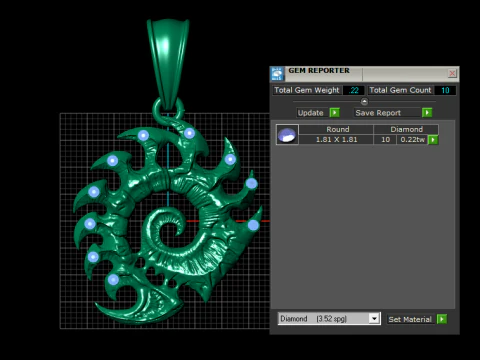
Task: Click the green arrow next to Set Material
Action: tap(442, 319)
